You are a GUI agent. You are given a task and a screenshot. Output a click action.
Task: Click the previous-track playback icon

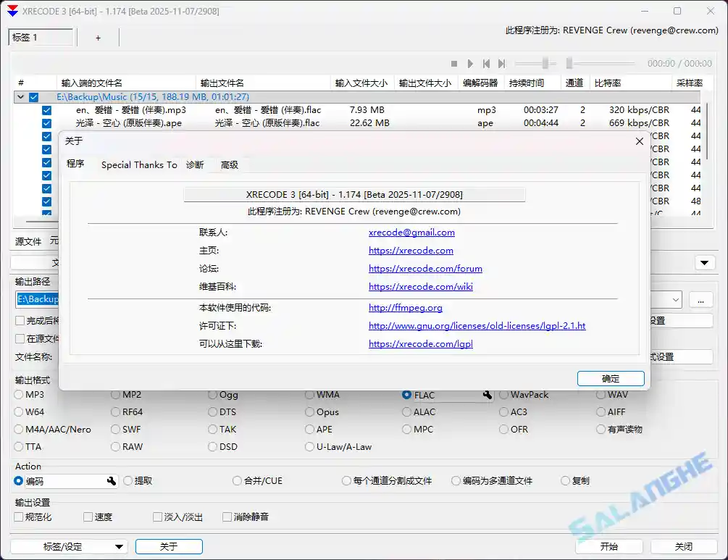click(x=488, y=63)
